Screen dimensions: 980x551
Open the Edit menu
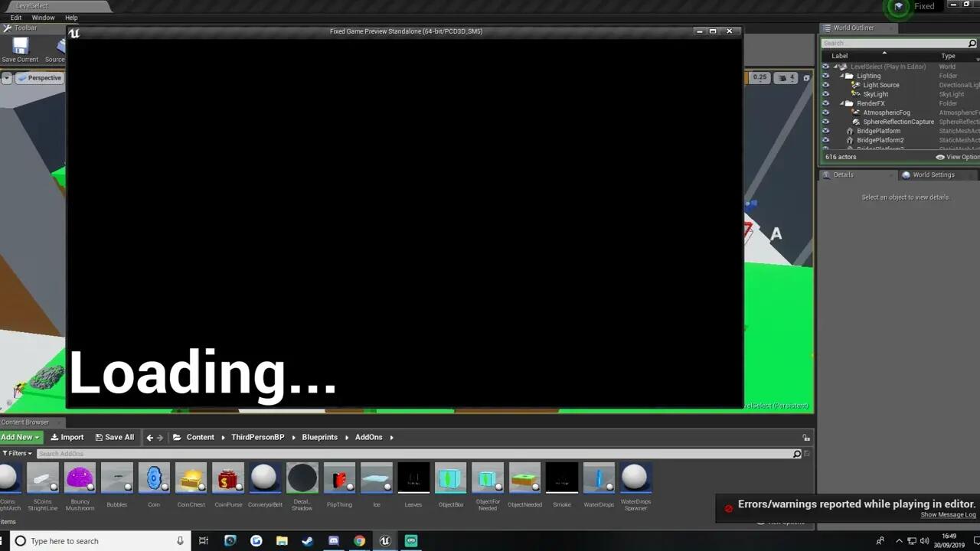pyautogui.click(x=15, y=18)
